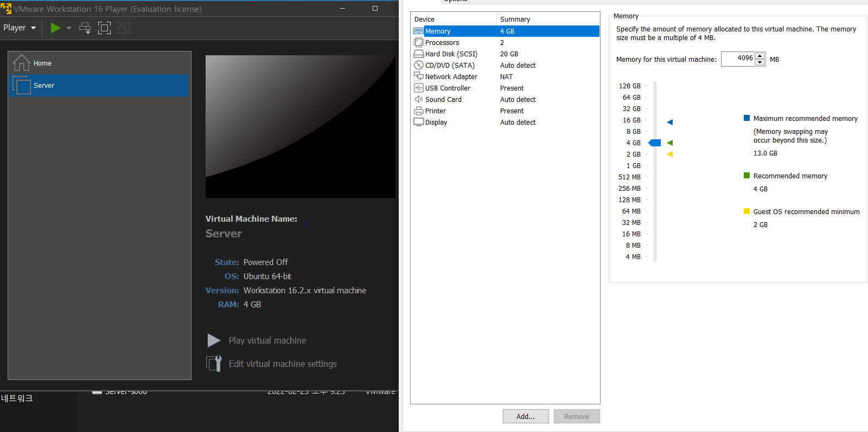This screenshot has width=868, height=432.
Task: Click the 2 GB label on memory scale
Action: coord(633,154)
